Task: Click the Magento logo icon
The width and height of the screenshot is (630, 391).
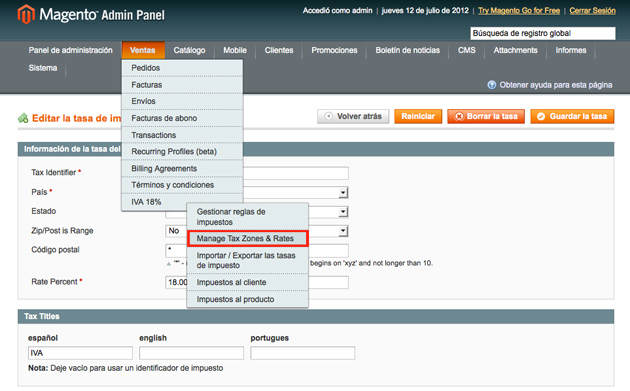Action: point(26,14)
